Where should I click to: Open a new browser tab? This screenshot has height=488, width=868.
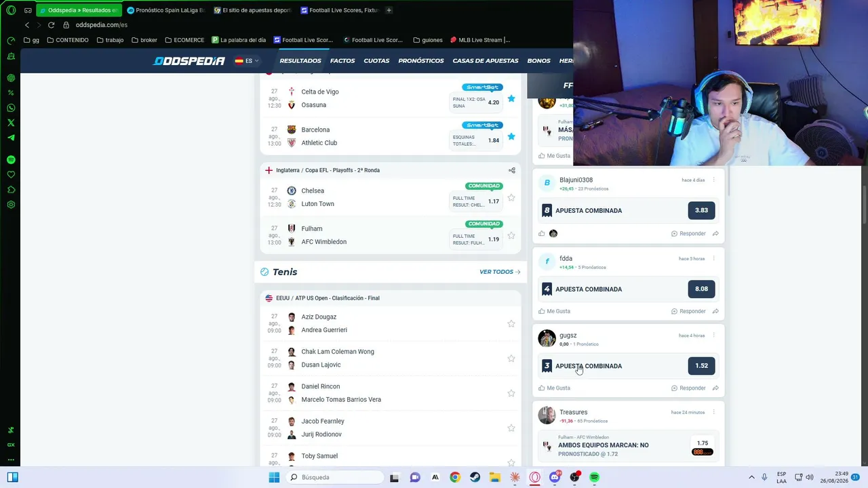389,10
